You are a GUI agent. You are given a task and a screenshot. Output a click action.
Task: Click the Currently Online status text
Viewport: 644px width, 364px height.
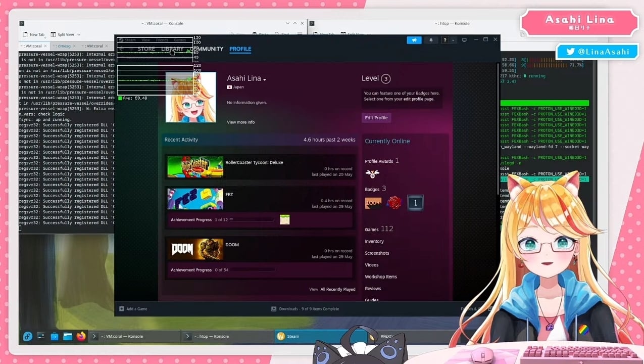pos(387,141)
